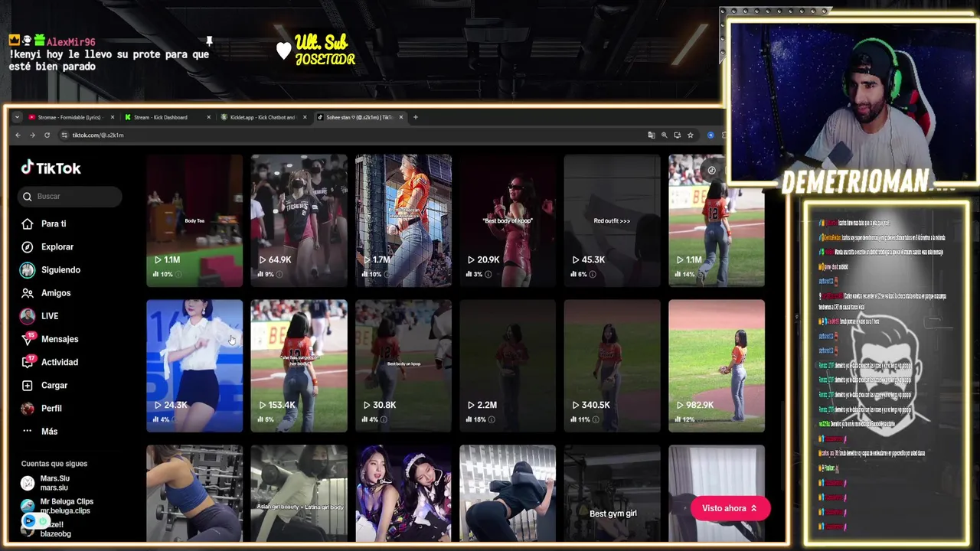Open the LIVE section
Viewport: 980px width, 551px height.
click(50, 316)
